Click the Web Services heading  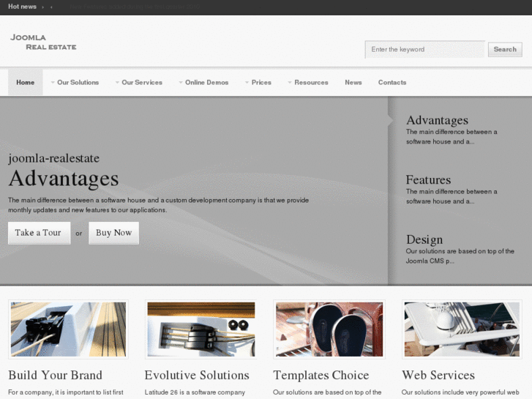(x=438, y=376)
